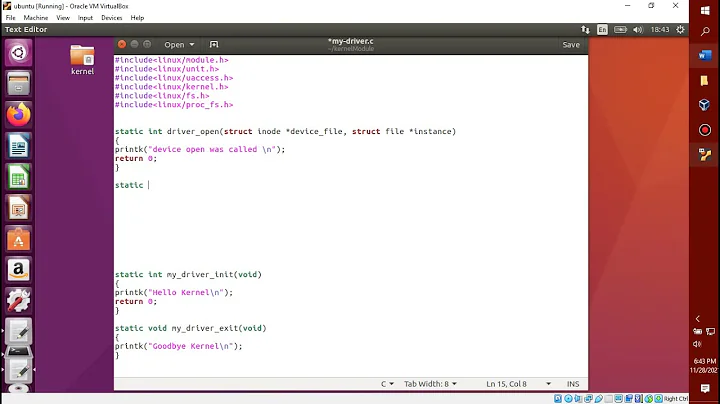Expand the Open recent files dropdown
This screenshot has height=404, width=720.
(179, 44)
